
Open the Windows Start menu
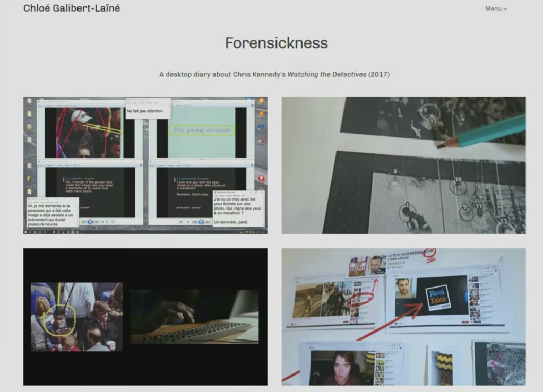(25, 230)
